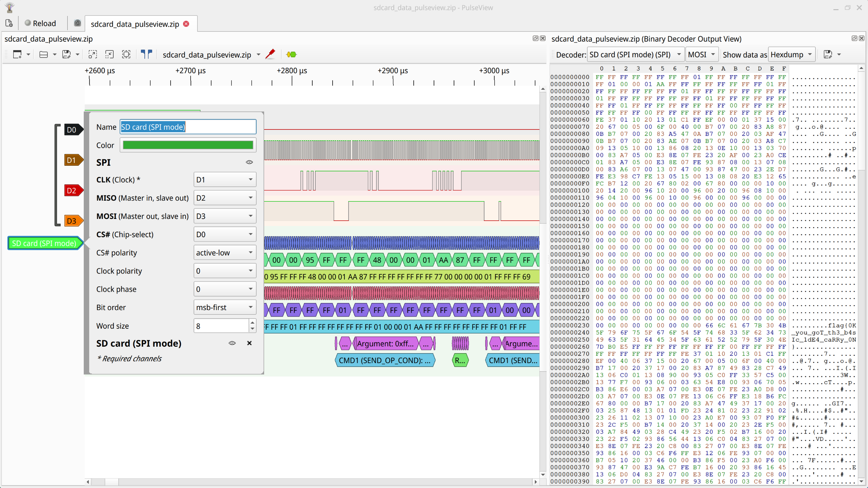Open the new view dropdown arrow
This screenshot has width=868, height=488.
point(28,54)
